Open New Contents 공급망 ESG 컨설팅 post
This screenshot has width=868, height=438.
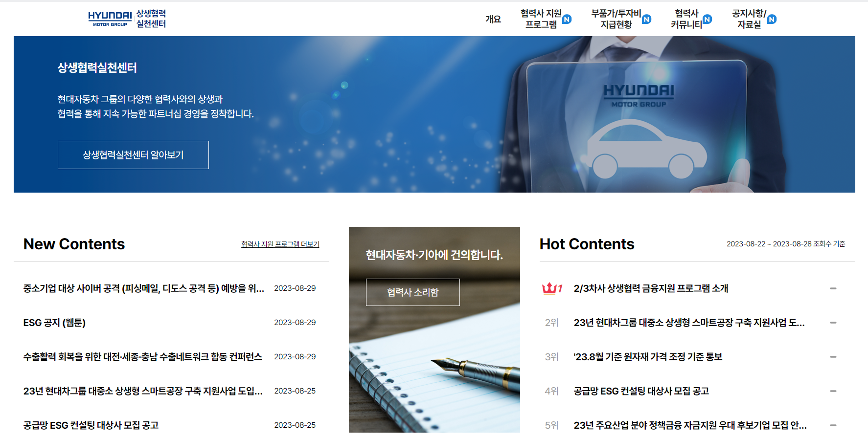pyautogui.click(x=91, y=425)
